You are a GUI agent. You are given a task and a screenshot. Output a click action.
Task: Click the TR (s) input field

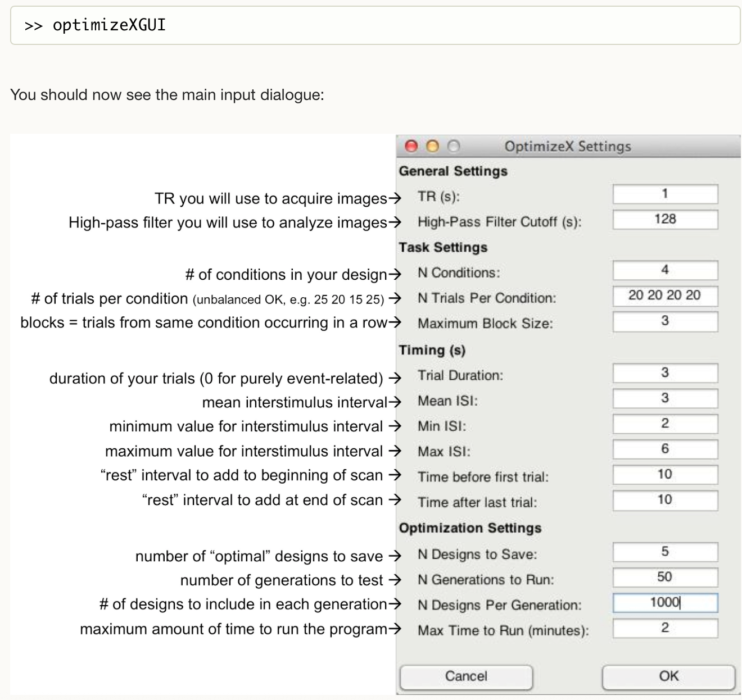[665, 194]
